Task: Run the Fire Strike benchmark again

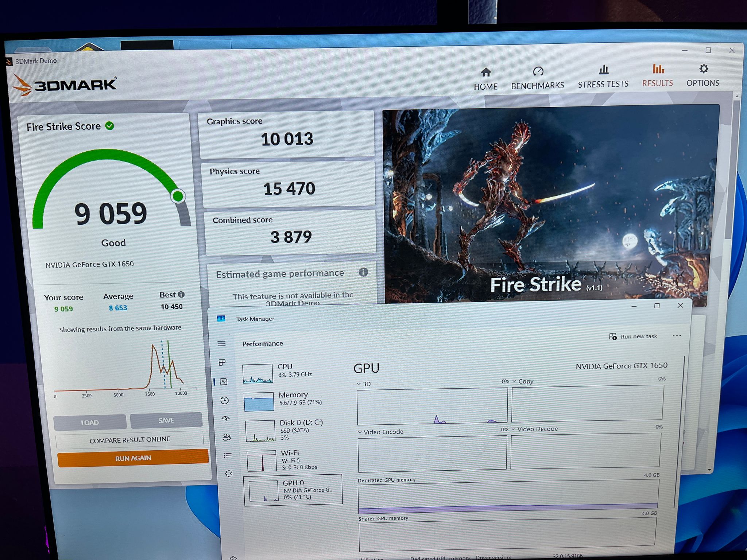Action: click(133, 458)
